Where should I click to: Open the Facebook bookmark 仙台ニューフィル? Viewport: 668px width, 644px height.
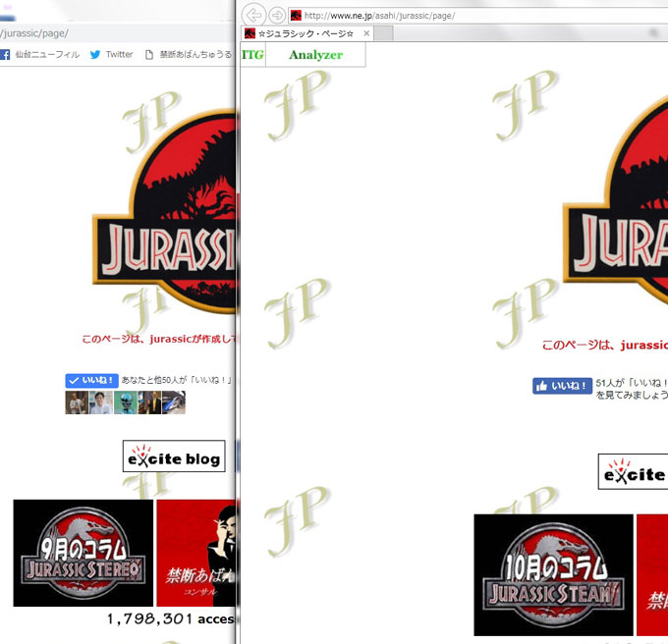click(40, 55)
